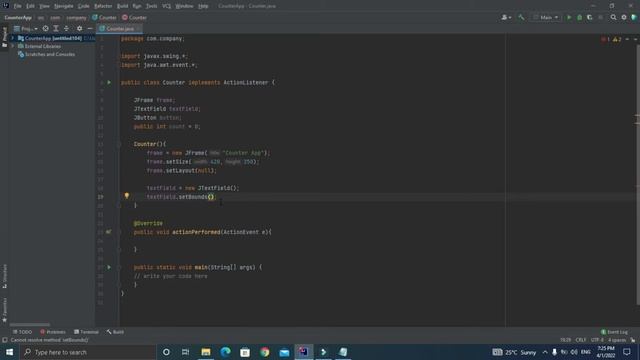Open Google Chrome from taskbar
The height and width of the screenshot is (360, 640).
(x=264, y=352)
